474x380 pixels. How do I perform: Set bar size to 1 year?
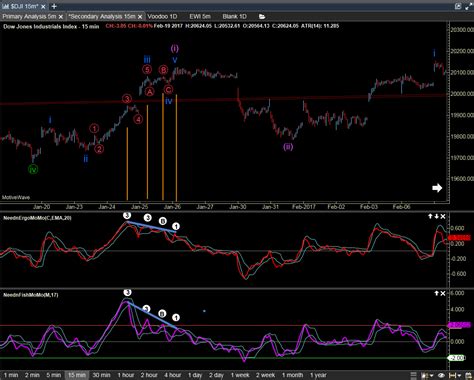(x=318, y=375)
